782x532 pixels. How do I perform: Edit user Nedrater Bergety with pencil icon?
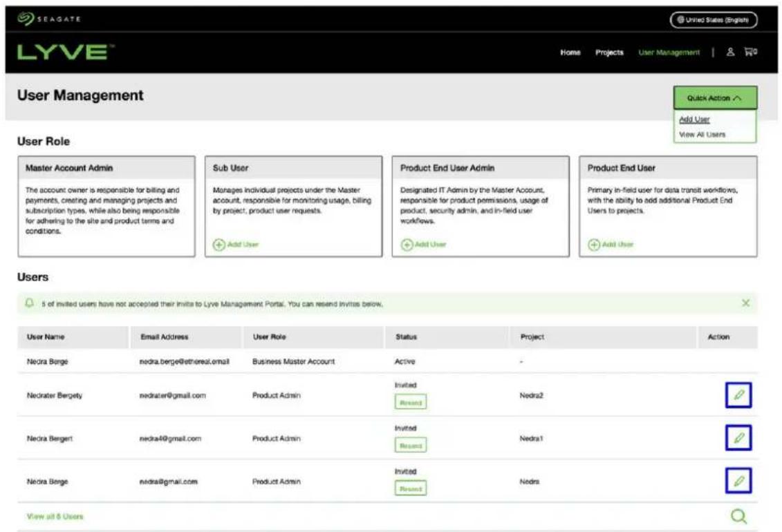[738, 395]
